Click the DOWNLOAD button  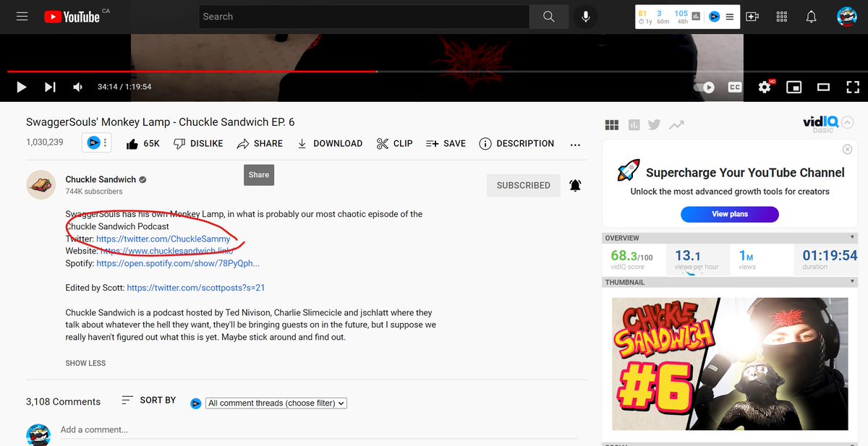(330, 144)
